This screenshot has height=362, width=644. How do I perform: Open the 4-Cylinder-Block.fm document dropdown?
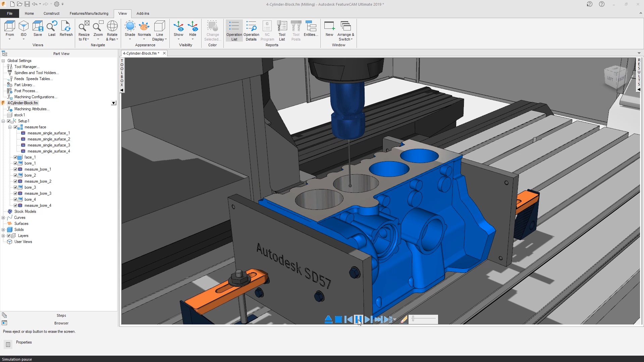coord(114,103)
